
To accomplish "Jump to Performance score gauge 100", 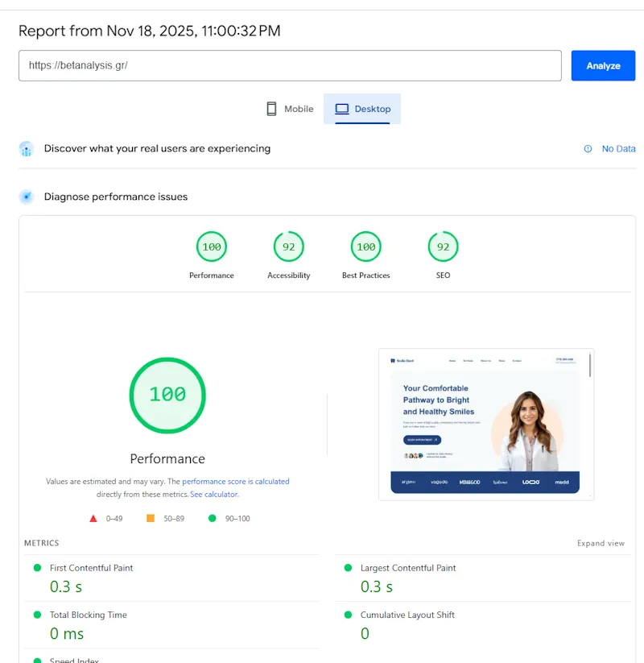I will point(212,247).
